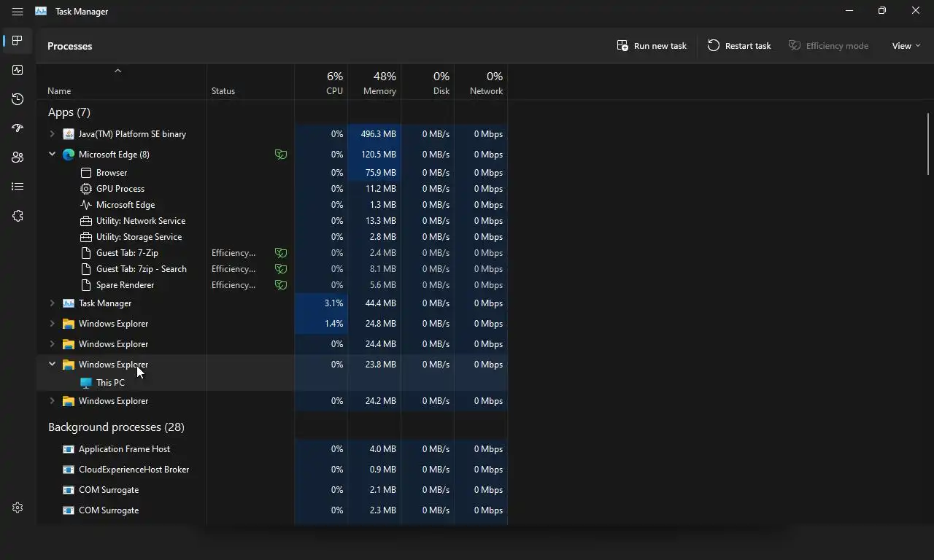Open the Startup apps page
This screenshot has height=560, width=934.
18,128
